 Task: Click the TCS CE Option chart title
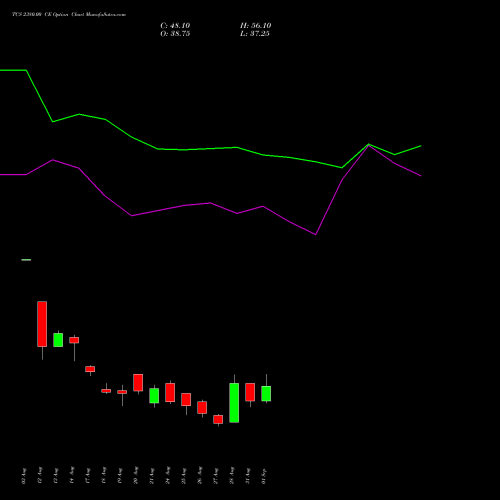(69, 15)
